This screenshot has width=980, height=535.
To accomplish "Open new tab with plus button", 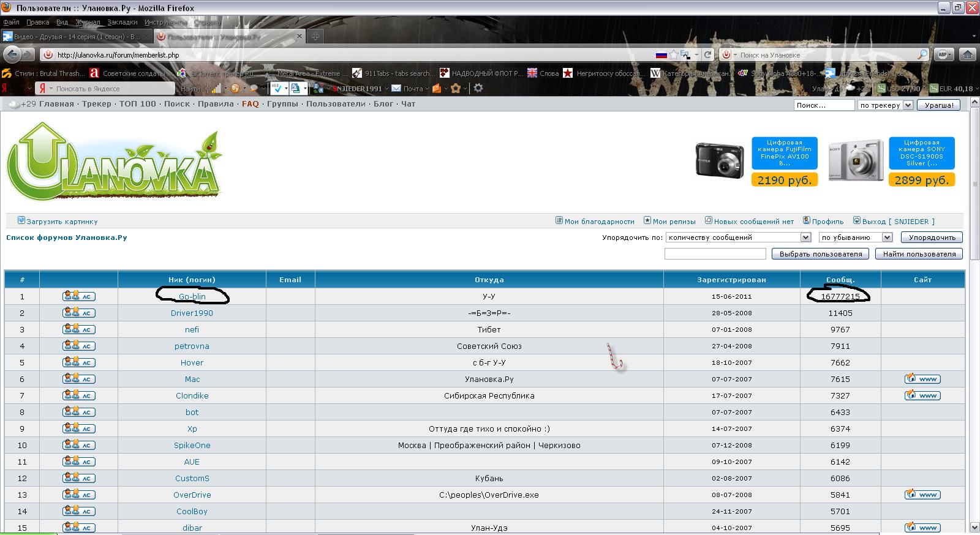I will point(315,37).
